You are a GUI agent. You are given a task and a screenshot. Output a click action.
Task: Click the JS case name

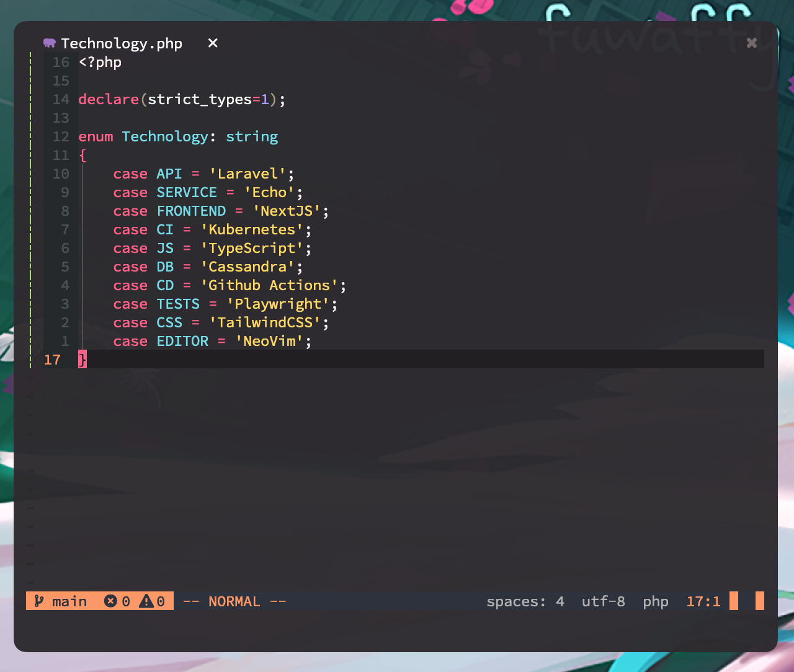[x=165, y=248]
